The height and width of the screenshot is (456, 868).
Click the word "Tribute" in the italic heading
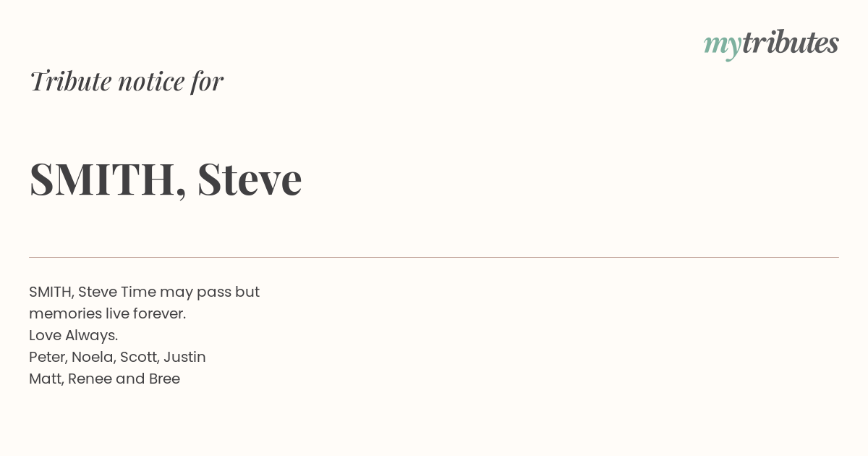point(70,81)
